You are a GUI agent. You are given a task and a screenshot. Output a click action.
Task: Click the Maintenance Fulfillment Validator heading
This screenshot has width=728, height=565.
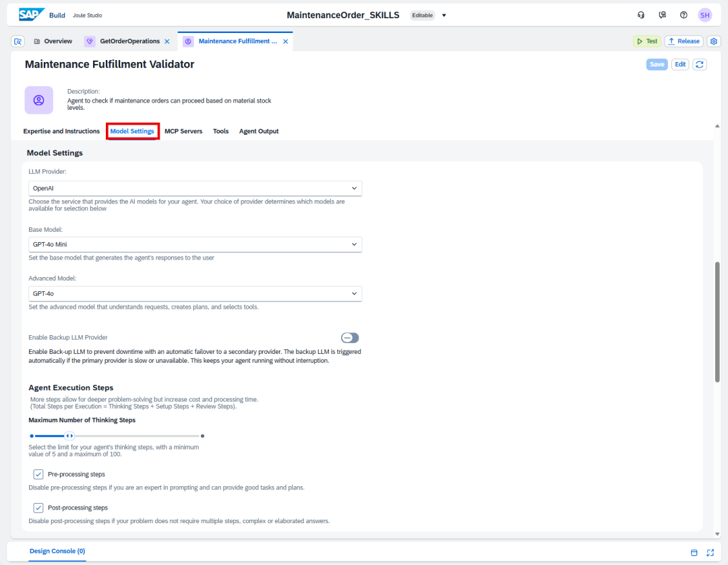click(x=110, y=65)
